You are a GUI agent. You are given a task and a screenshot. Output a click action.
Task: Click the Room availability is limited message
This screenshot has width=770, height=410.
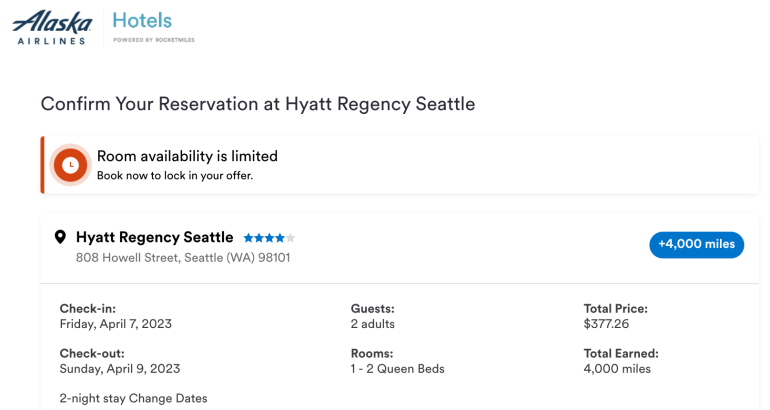187,156
